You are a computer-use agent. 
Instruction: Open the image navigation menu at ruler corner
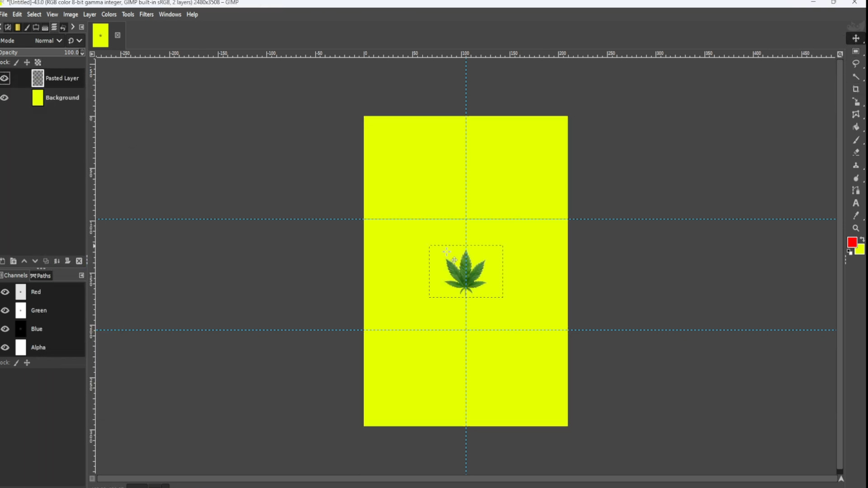(92, 54)
